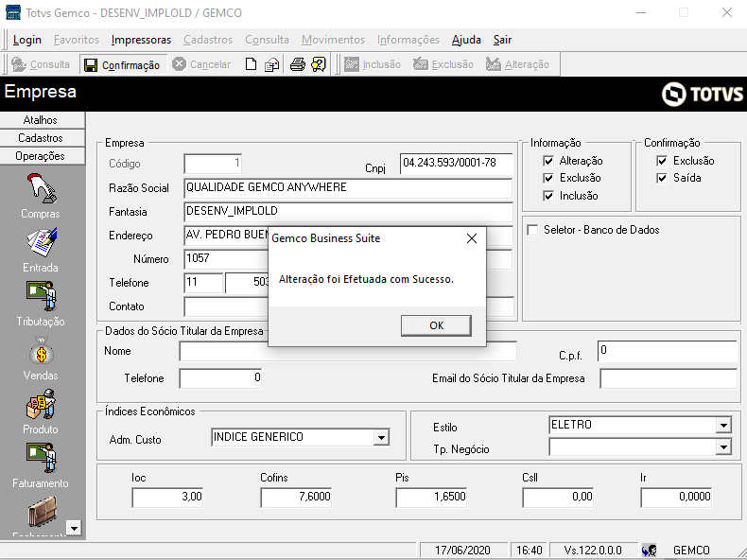Select the Cadastros sidebar tab

[x=43, y=138]
